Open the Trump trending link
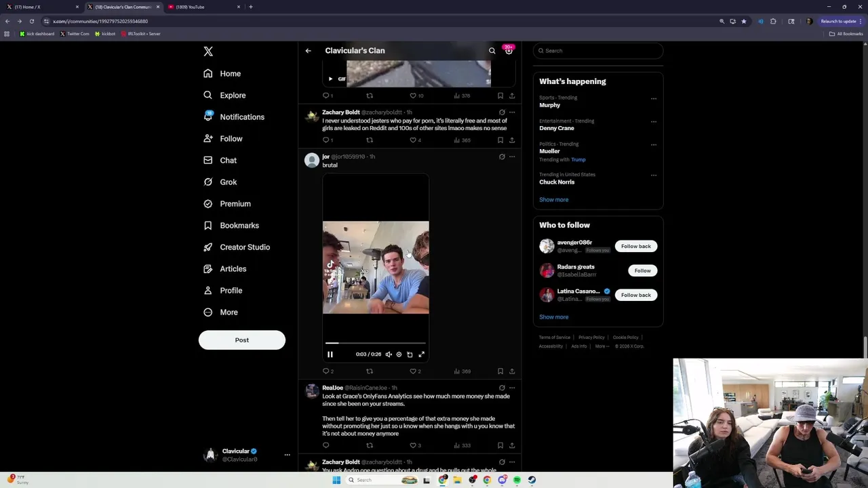This screenshot has width=868, height=488. (578, 160)
